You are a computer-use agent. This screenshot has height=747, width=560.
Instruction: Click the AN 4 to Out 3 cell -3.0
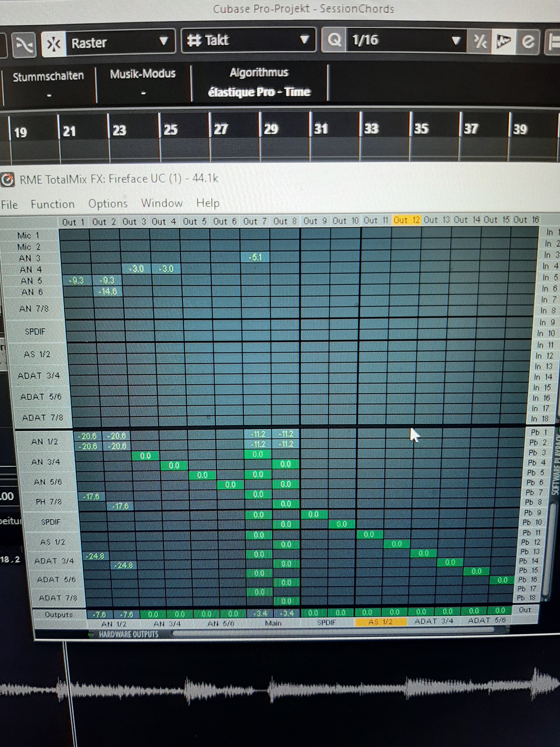(136, 269)
